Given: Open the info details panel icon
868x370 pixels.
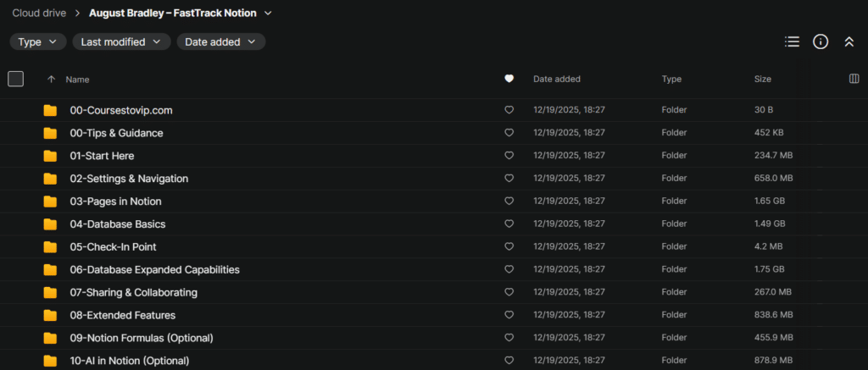Looking at the screenshot, I should 820,41.
